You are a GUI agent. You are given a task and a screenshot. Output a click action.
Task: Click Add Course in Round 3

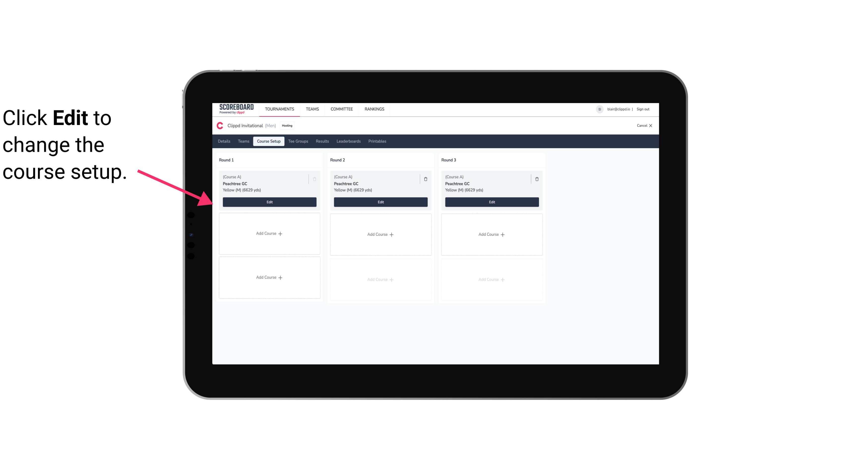click(492, 234)
